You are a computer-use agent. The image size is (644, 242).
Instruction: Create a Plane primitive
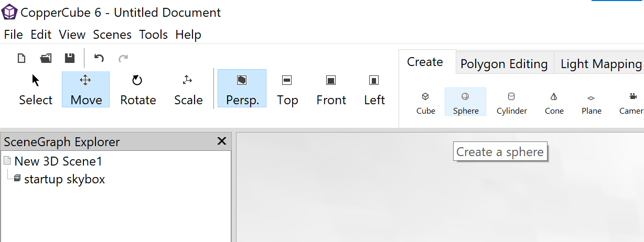tap(592, 102)
